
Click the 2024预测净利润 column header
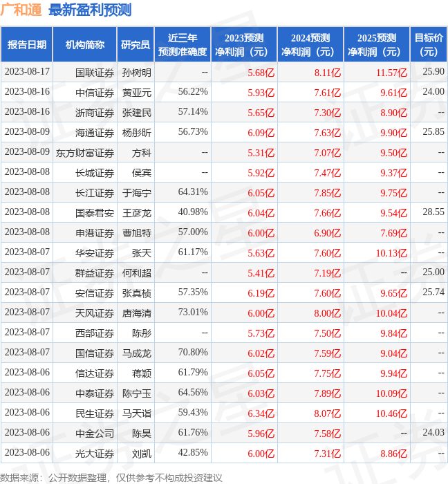310,45
